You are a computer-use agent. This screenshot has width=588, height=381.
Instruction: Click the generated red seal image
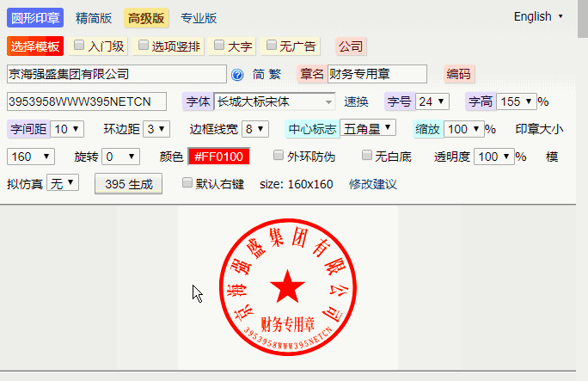click(288, 287)
